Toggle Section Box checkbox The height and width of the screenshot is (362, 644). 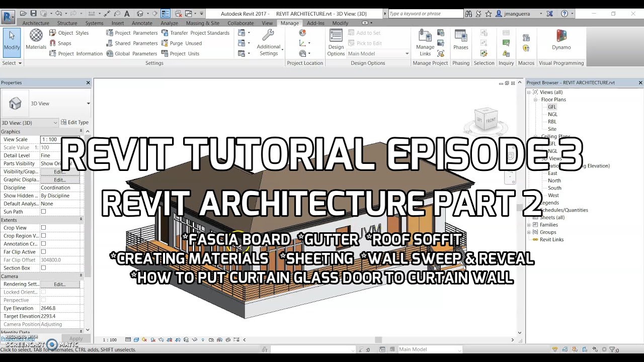tap(43, 268)
